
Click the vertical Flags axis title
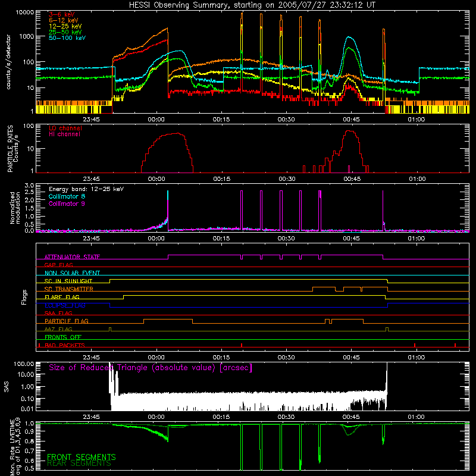[24, 297]
